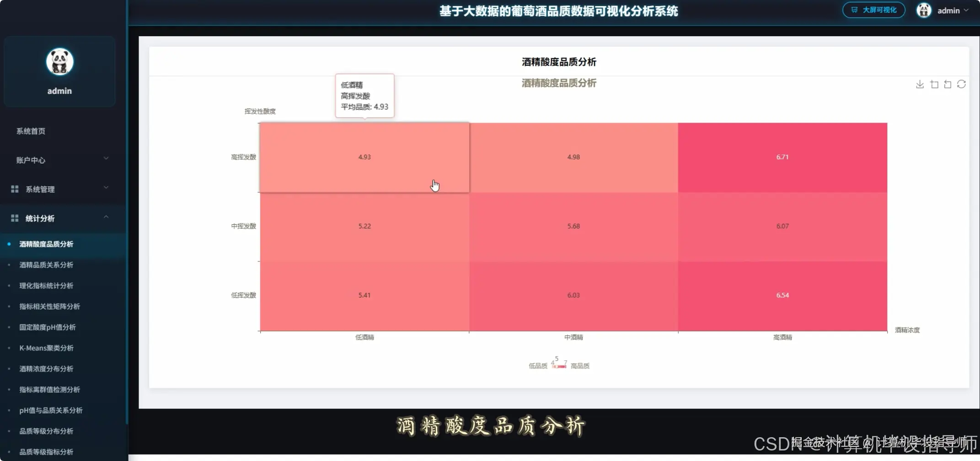Click the chart restore refresh icon
The width and height of the screenshot is (980, 461).
(961, 84)
